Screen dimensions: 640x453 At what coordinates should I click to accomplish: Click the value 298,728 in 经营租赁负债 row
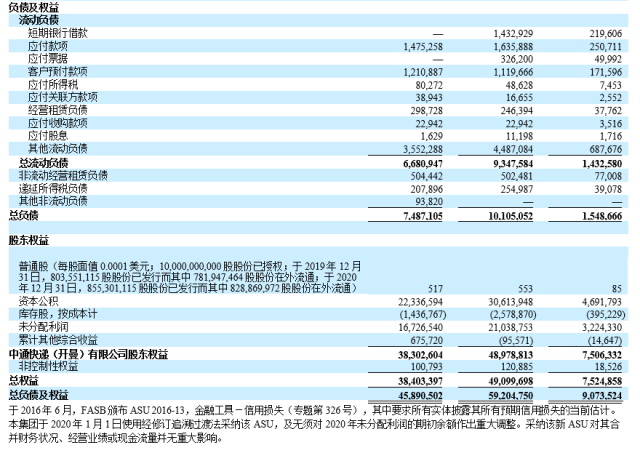click(x=427, y=111)
